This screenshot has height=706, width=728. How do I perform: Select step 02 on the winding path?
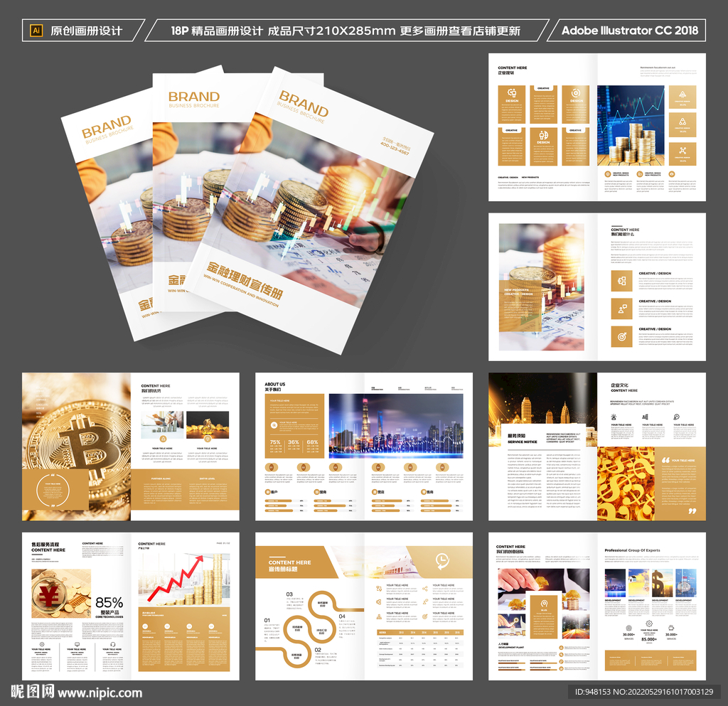318,650
